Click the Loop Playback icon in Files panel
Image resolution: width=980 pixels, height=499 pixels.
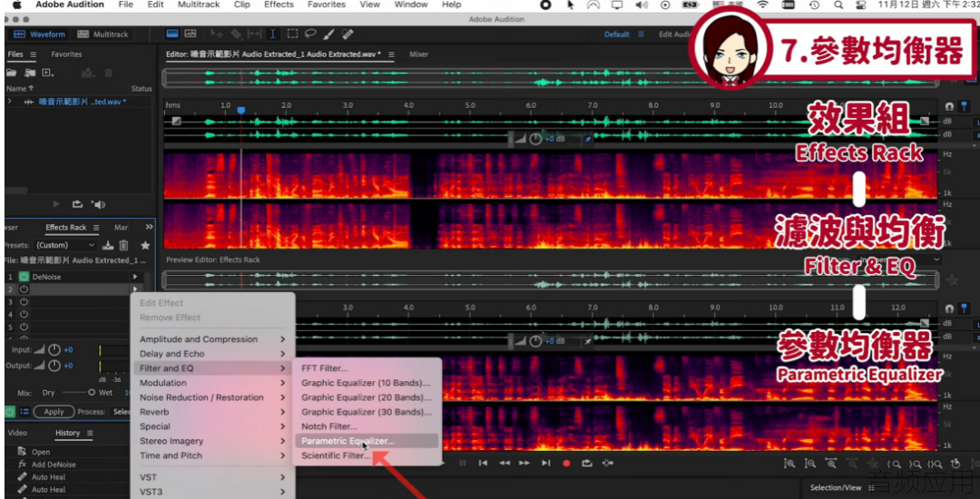click(77, 204)
